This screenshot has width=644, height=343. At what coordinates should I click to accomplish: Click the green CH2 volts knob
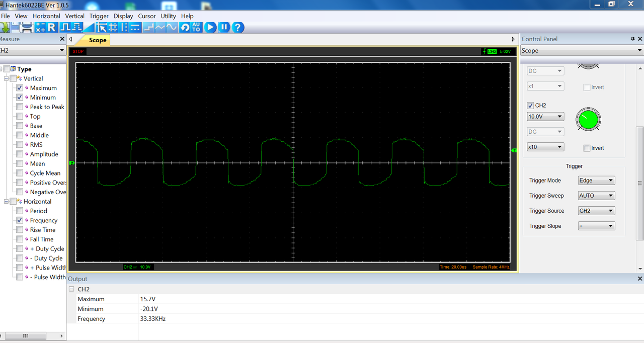(x=588, y=119)
